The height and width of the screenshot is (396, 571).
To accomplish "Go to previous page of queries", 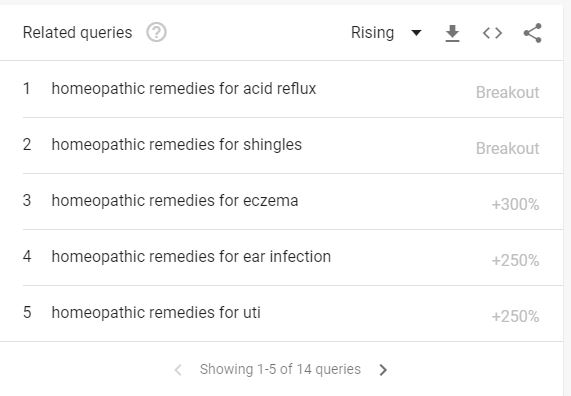I will pos(178,370).
